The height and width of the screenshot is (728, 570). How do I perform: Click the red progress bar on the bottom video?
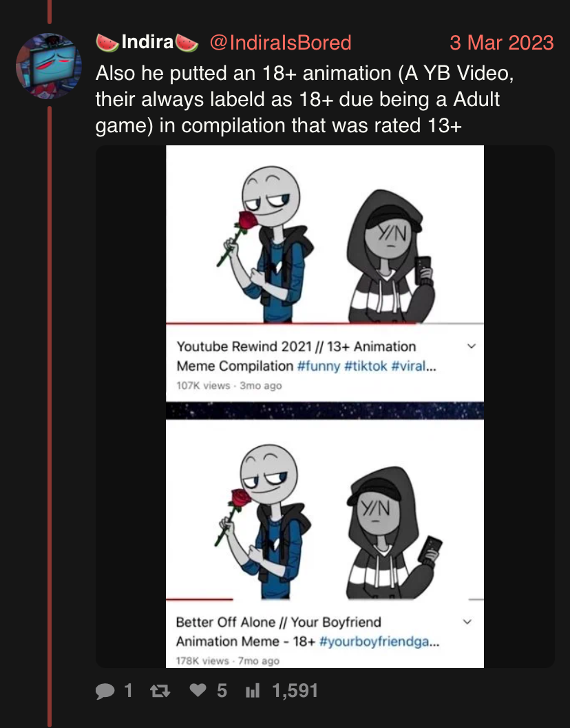(200, 599)
